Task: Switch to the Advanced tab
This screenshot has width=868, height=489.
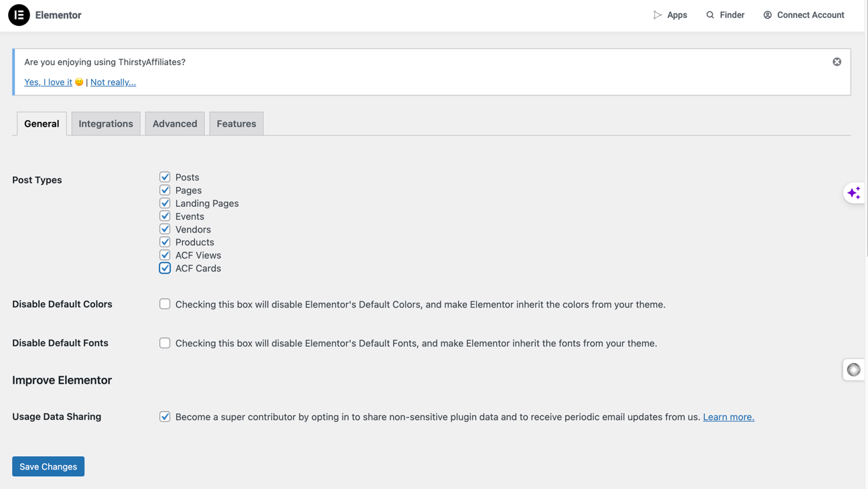Action: (x=175, y=123)
